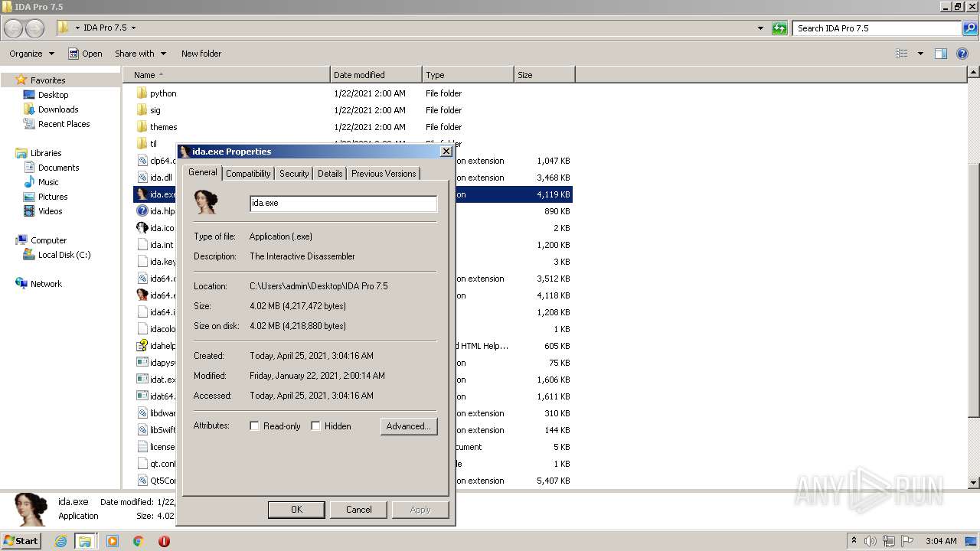980x551 pixels.
Task: Click Open in the Explorer toolbar
Action: pyautogui.click(x=85, y=54)
